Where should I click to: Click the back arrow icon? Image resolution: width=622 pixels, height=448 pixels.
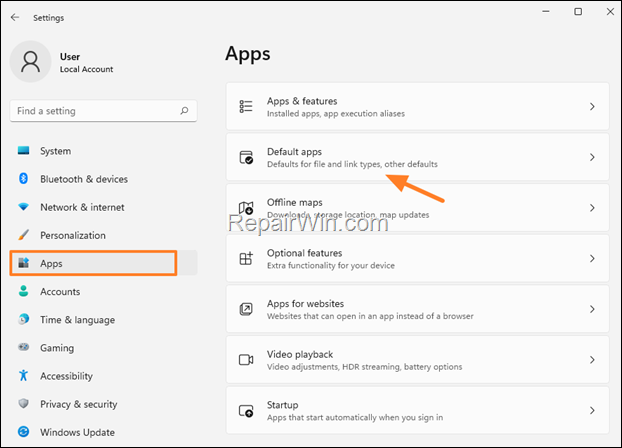click(15, 17)
